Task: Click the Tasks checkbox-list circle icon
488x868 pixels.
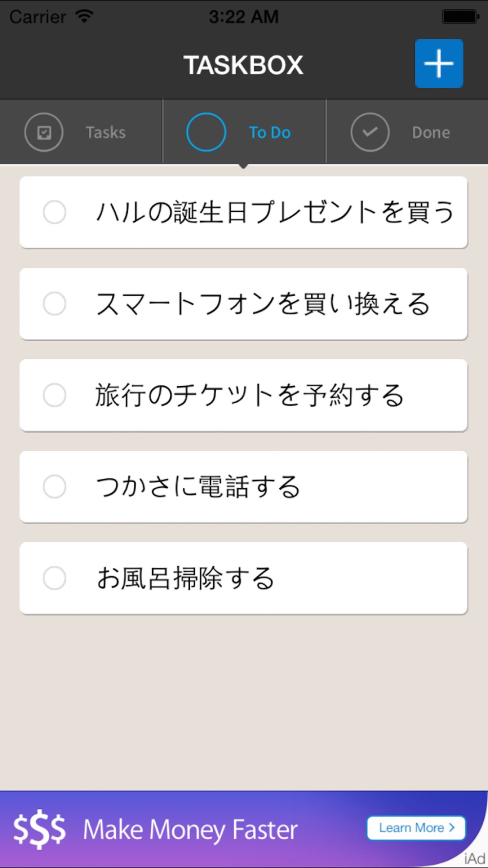Action: click(x=44, y=132)
